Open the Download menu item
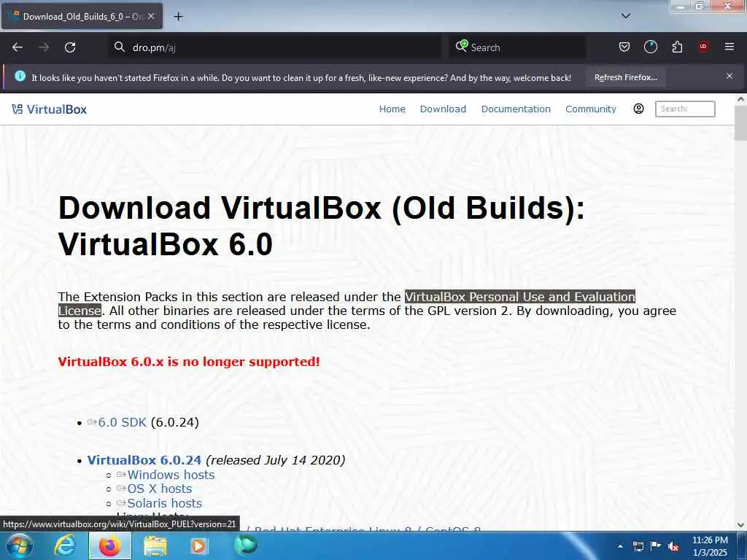 pyautogui.click(x=443, y=109)
